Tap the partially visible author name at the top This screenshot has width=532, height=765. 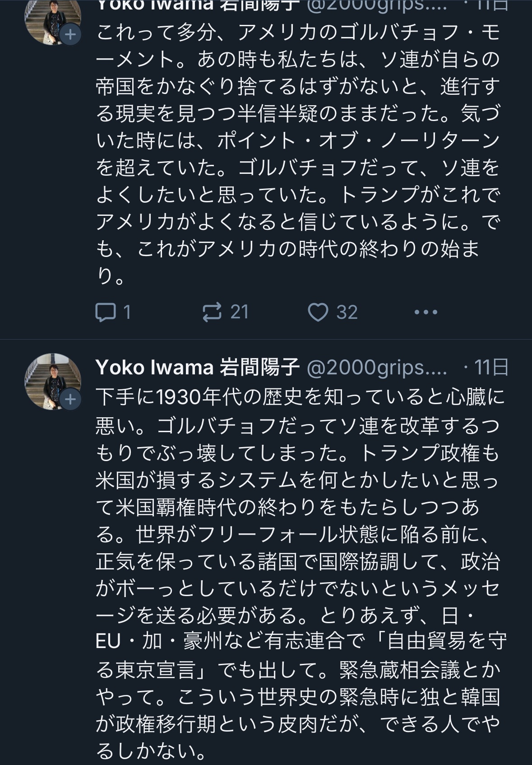198,5
